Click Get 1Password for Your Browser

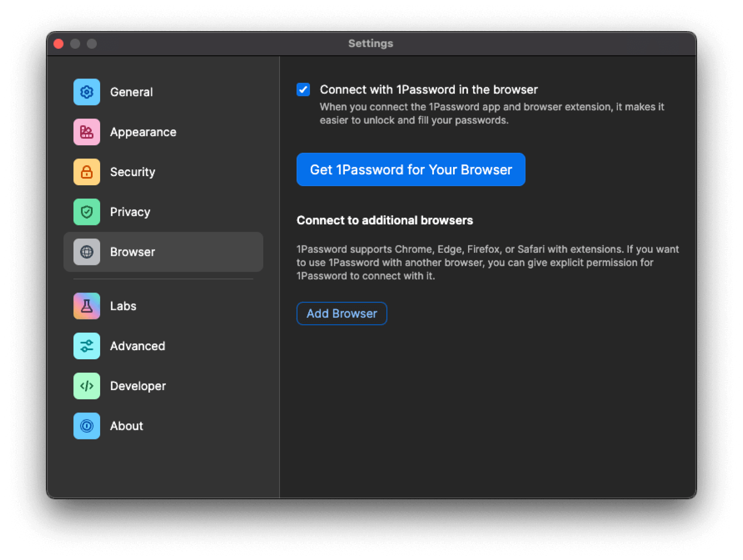click(411, 169)
